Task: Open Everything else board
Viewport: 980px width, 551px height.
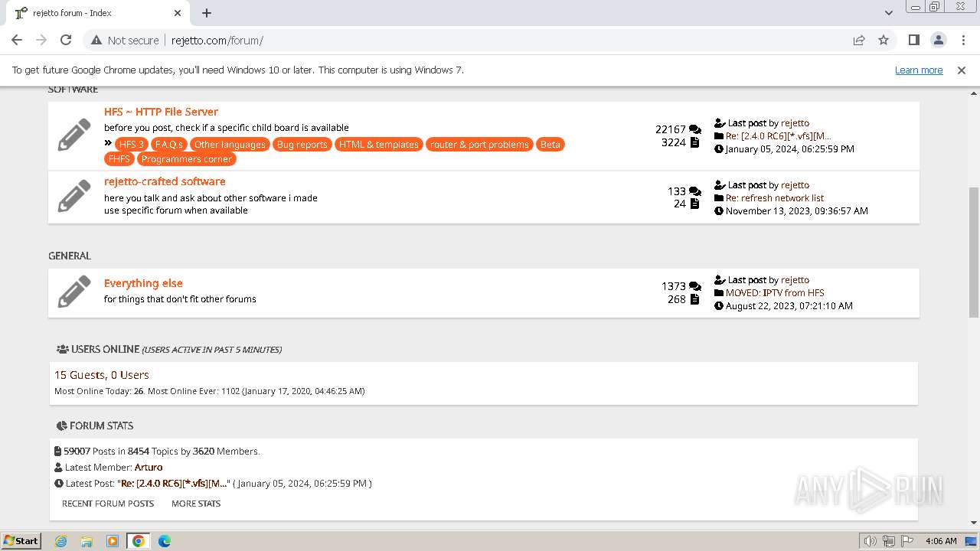Action: tap(143, 283)
